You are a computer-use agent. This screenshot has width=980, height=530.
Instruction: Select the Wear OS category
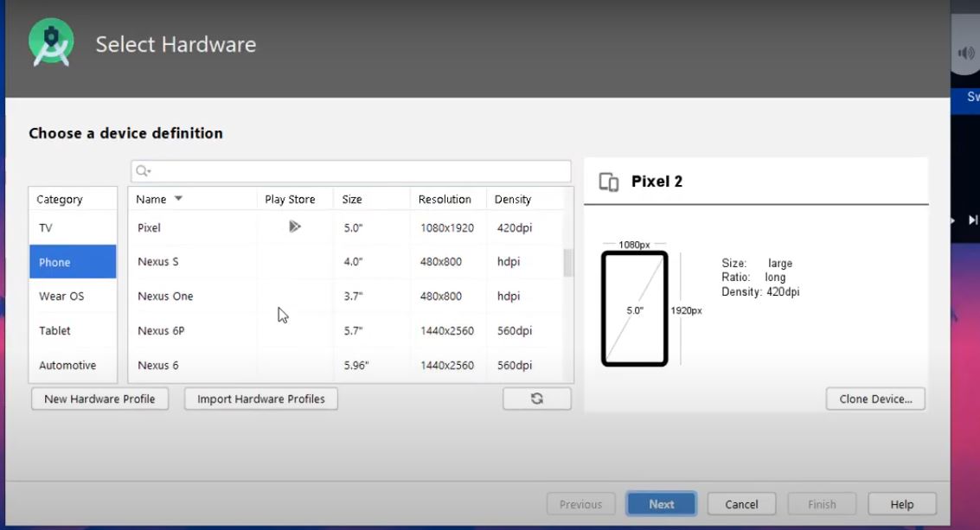(x=73, y=297)
